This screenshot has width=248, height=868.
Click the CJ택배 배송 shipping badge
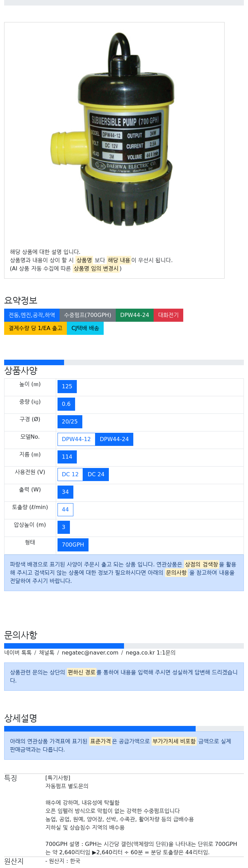(85, 328)
